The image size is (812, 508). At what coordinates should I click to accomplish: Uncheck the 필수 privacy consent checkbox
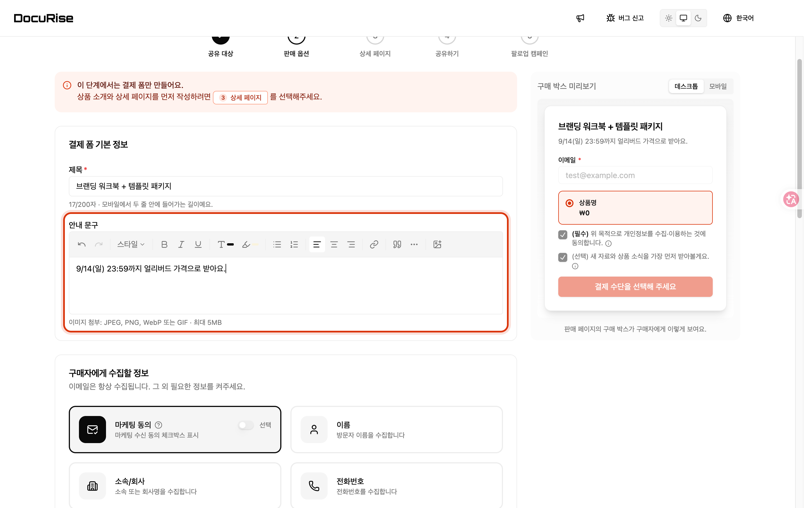[563, 235]
